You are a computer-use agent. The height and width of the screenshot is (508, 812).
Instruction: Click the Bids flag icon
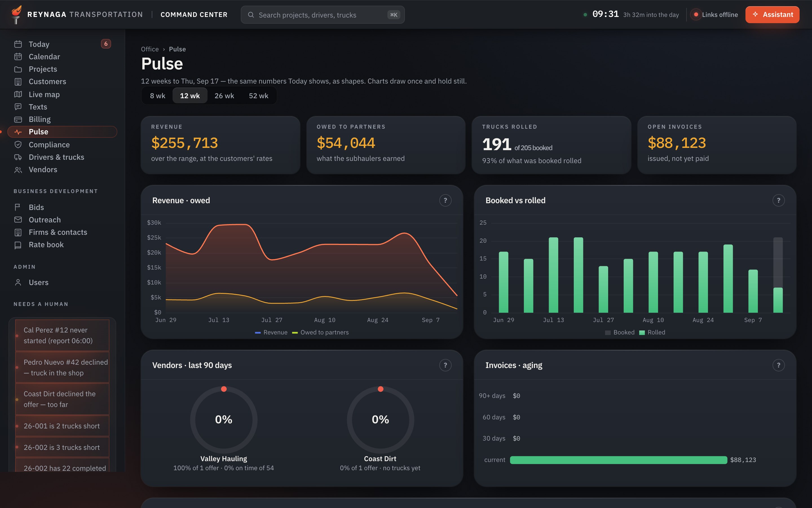pos(18,207)
